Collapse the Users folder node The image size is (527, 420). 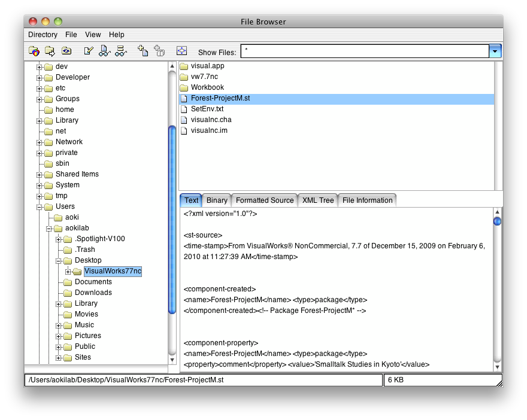click(x=40, y=207)
